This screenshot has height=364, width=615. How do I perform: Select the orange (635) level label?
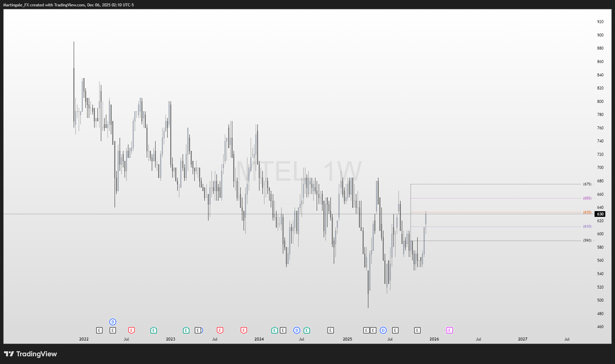coord(587,212)
